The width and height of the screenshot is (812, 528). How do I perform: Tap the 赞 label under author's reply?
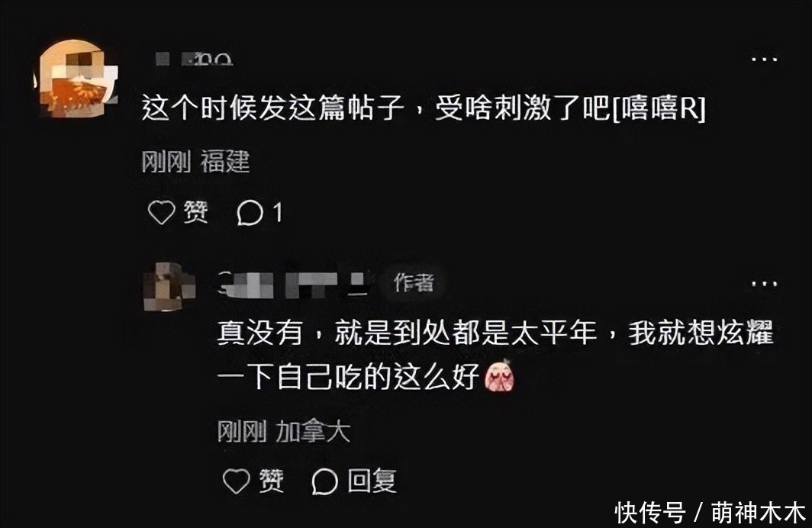[x=271, y=481]
